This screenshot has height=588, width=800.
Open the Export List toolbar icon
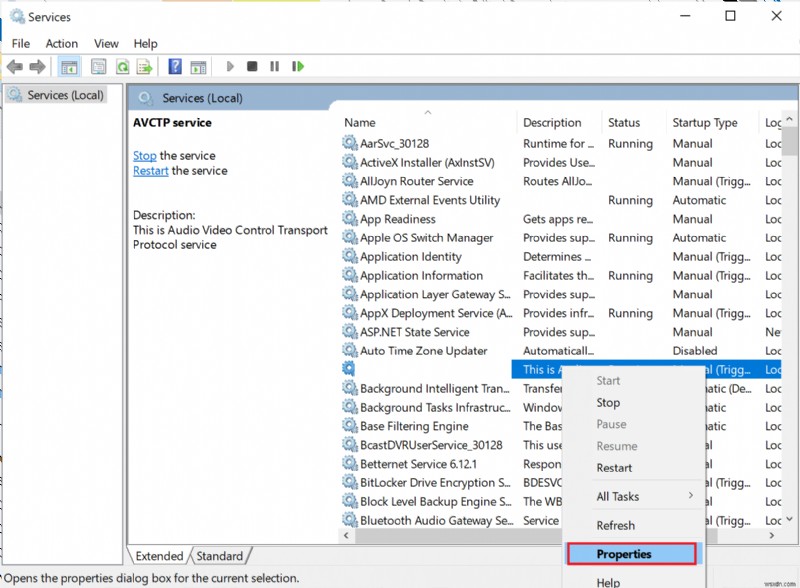coord(145,66)
